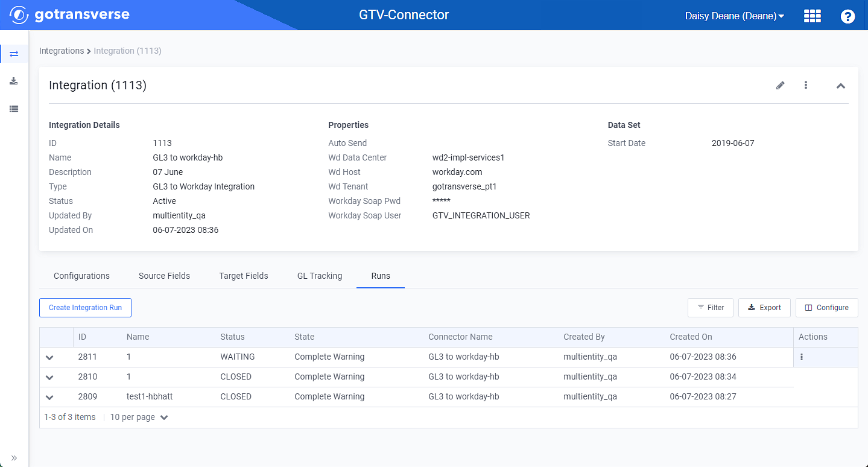The image size is (868, 467).
Task: Click the workday.com host value
Action: click(x=457, y=172)
